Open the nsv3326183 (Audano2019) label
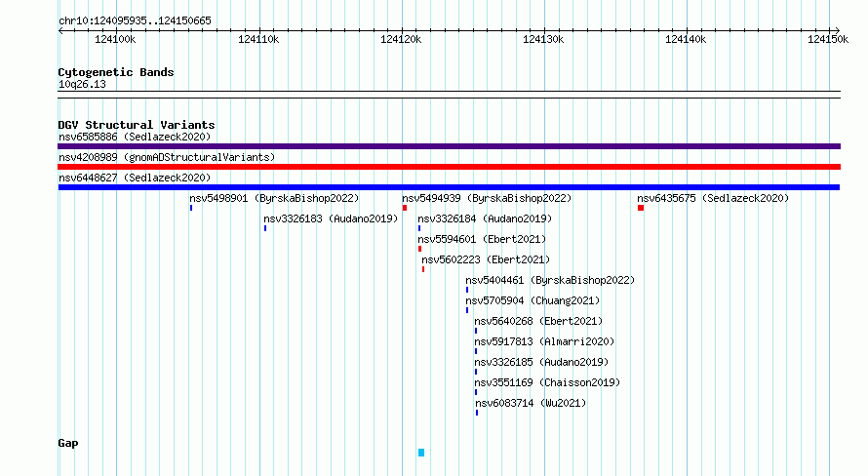The height and width of the screenshot is (476, 868). point(331,218)
